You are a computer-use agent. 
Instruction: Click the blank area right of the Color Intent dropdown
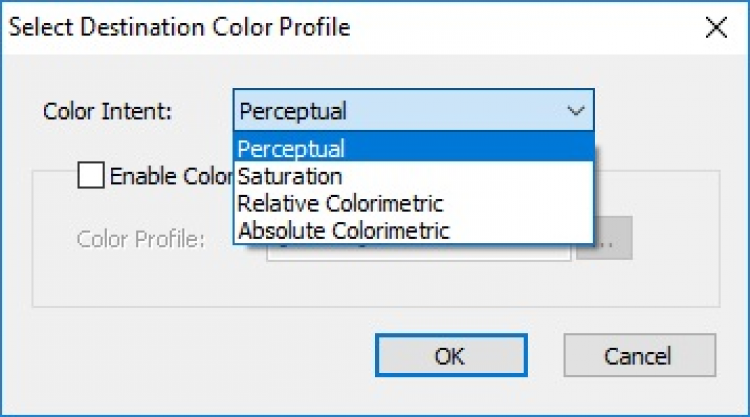click(660, 111)
